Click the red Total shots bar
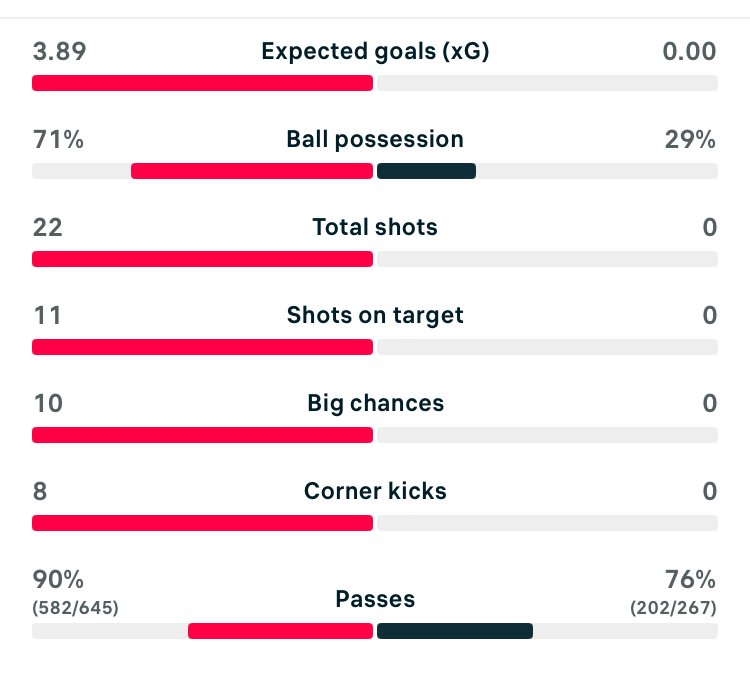Image resolution: width=750 pixels, height=684 pixels. pos(202,259)
